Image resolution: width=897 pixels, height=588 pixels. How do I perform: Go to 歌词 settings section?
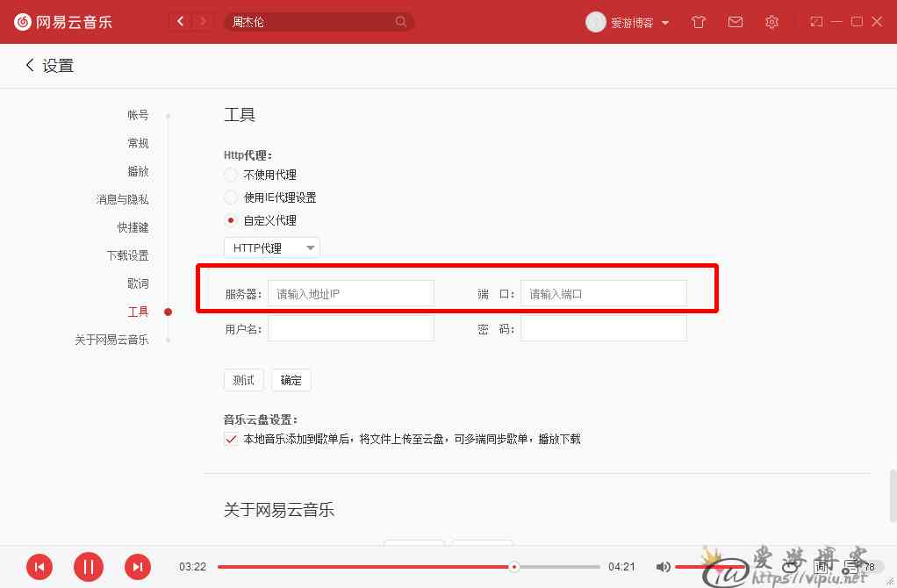tap(138, 283)
